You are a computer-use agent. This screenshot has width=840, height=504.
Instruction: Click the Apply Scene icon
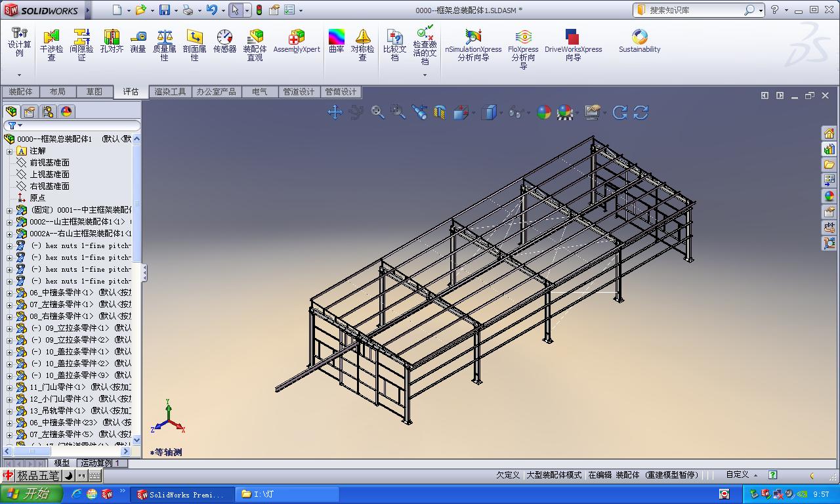coord(565,112)
